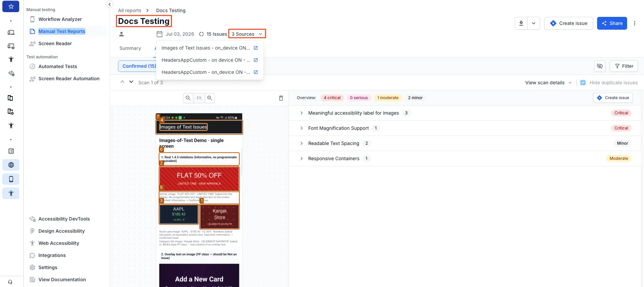Open the three-dot more options menu
The image size is (644, 287).
[x=635, y=23]
